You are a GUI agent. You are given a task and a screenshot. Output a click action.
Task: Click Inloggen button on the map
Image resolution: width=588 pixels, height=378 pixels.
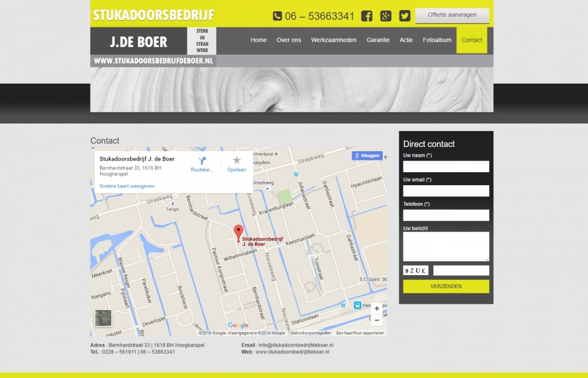(367, 156)
